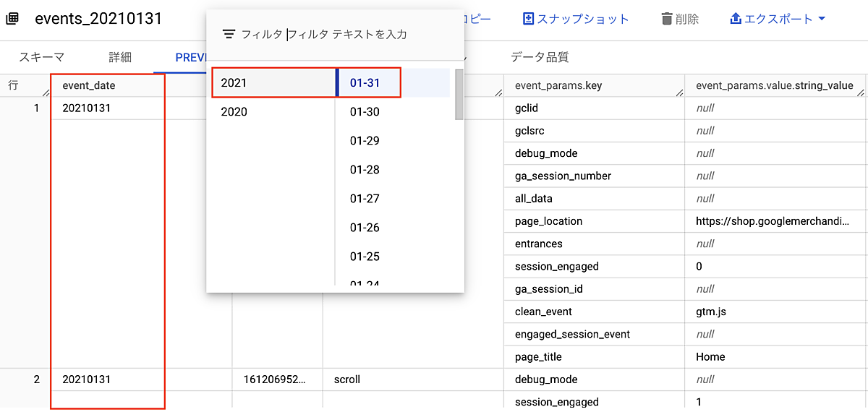Click the スナップショット button
868x412 pixels.
point(576,19)
